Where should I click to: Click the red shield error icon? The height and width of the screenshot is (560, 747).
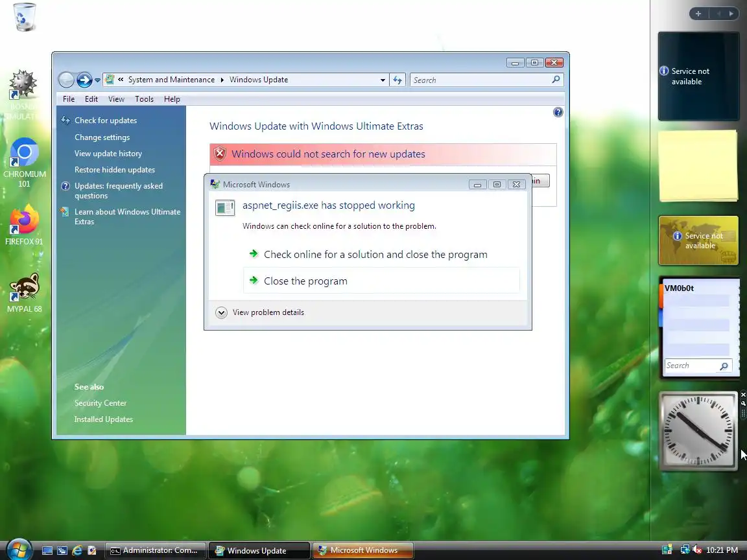click(x=220, y=154)
